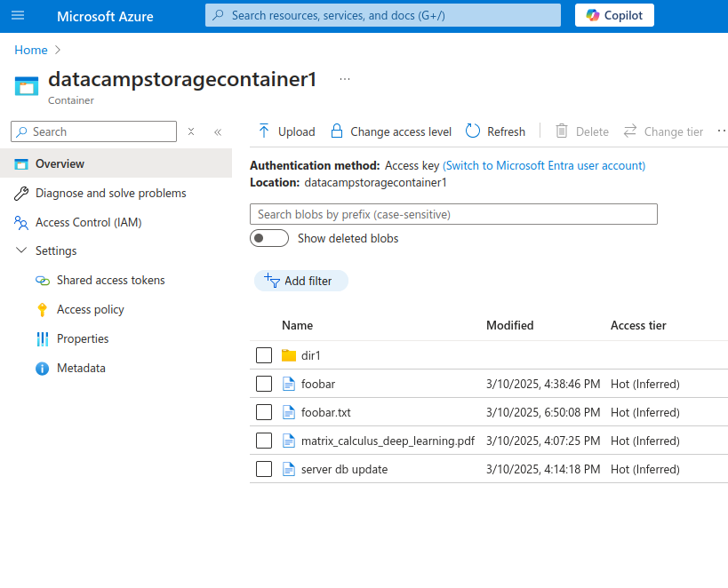Click the Properties bars icon
This screenshot has width=728, height=588.
click(43, 338)
